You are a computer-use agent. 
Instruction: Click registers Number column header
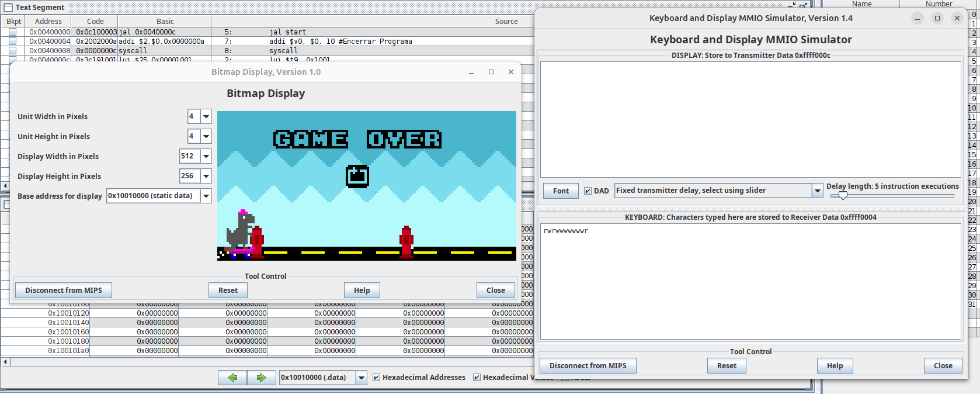(939, 4)
